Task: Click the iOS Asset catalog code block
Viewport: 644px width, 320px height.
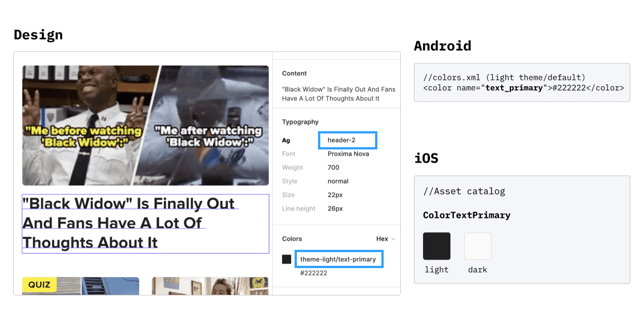Action: pyautogui.click(x=522, y=229)
